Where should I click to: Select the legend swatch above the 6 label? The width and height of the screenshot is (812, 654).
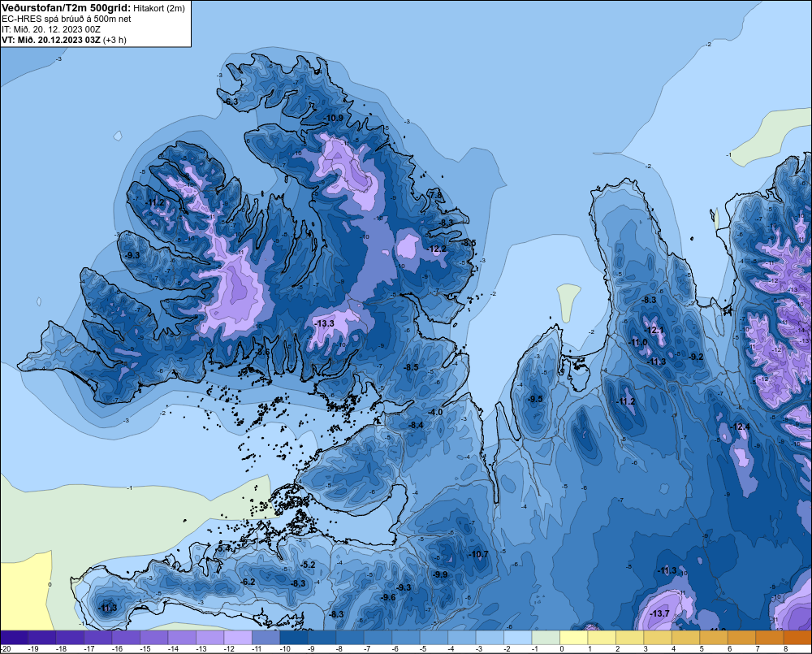741,638
